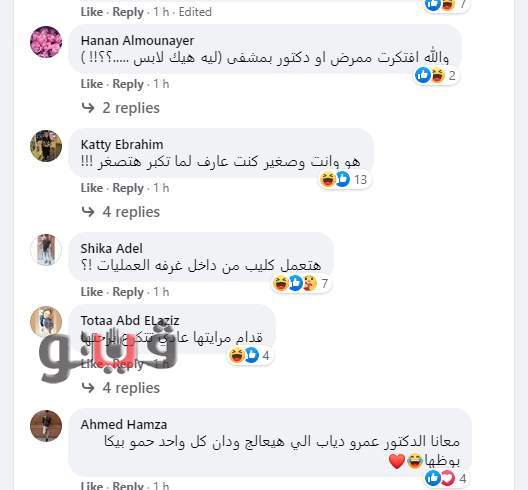This screenshot has width=528, height=490.
Task: View reactions on Ahmed Hamza's comment
Action: 446,478
